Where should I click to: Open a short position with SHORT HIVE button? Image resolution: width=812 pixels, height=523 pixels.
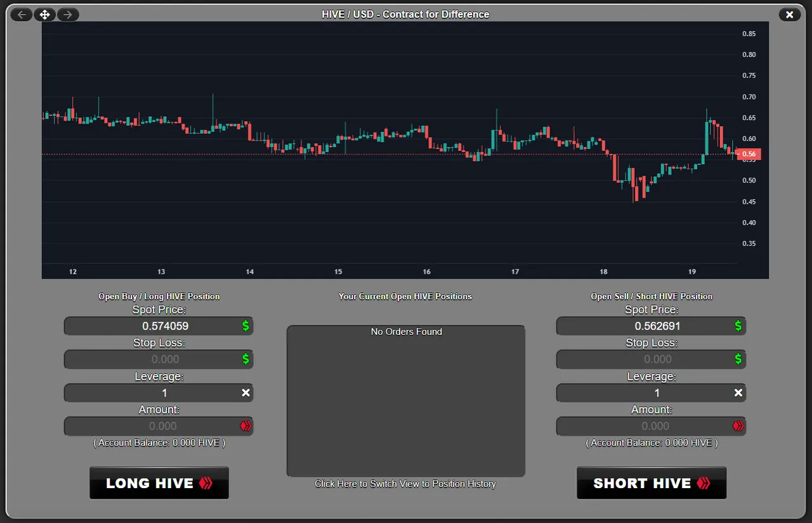click(652, 483)
